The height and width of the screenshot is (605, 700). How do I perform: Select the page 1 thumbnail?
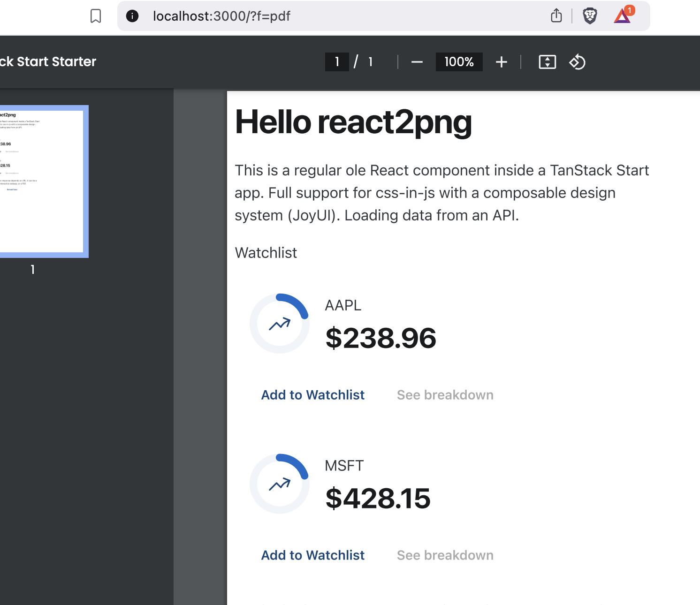pos(42,181)
